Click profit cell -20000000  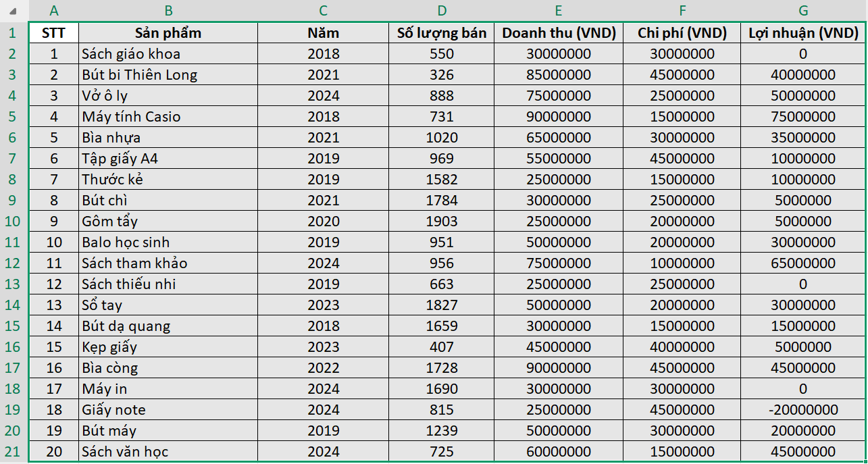803,410
